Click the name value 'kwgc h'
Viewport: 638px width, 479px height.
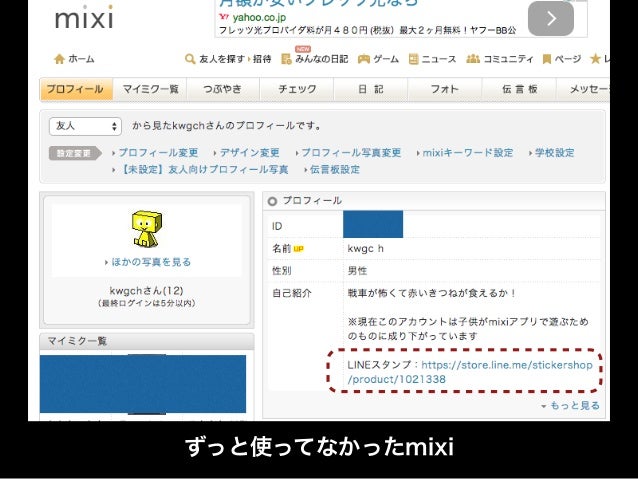click(365, 249)
